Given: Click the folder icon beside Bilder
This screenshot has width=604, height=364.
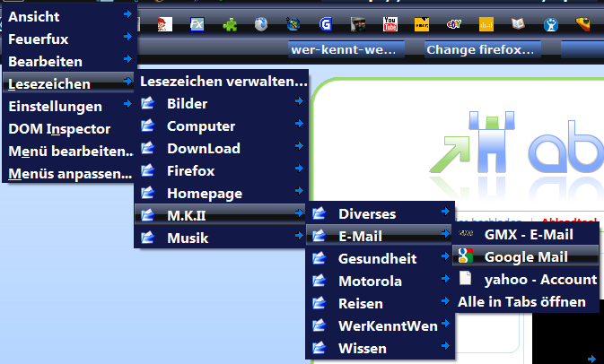Looking at the screenshot, I should coord(147,103).
